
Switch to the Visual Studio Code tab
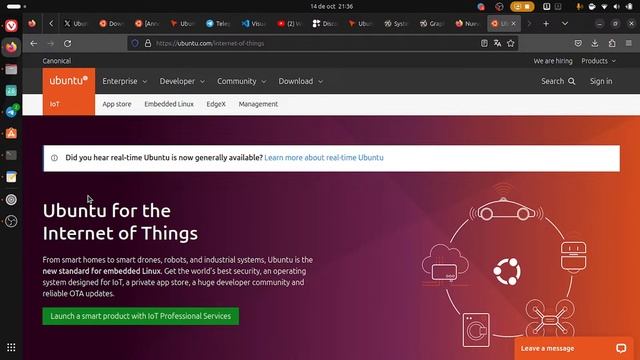(253, 24)
